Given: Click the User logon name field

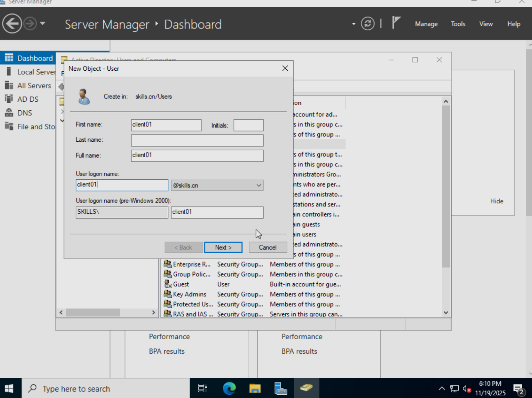Looking at the screenshot, I should 122,185.
